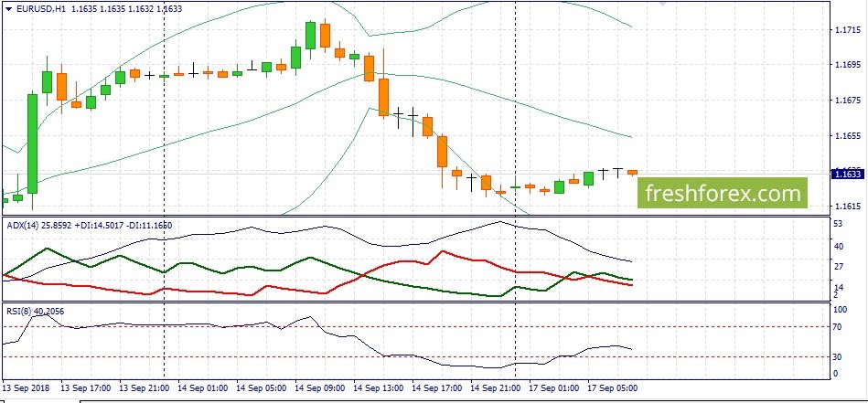Click the RSI scale value 100
868x403 pixels.
(841, 310)
